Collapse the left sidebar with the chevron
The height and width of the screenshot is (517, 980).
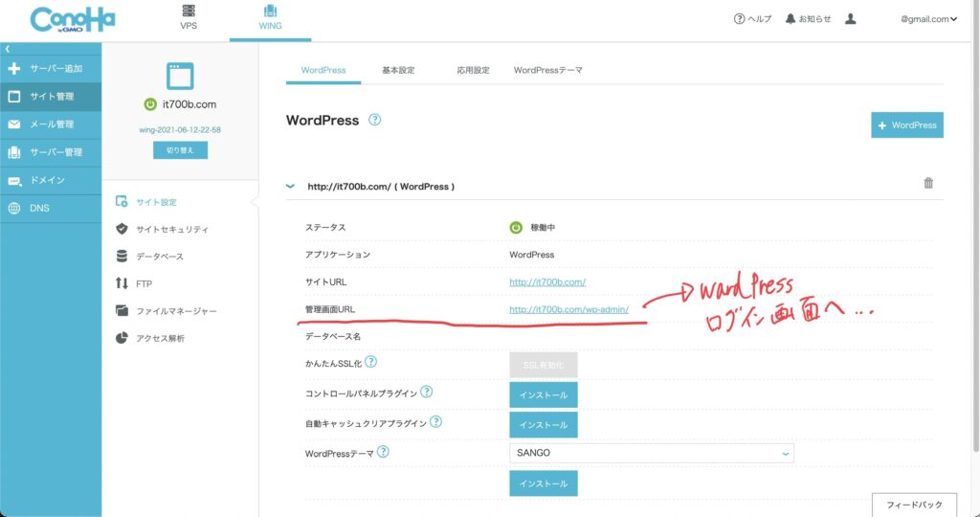pos(8,49)
